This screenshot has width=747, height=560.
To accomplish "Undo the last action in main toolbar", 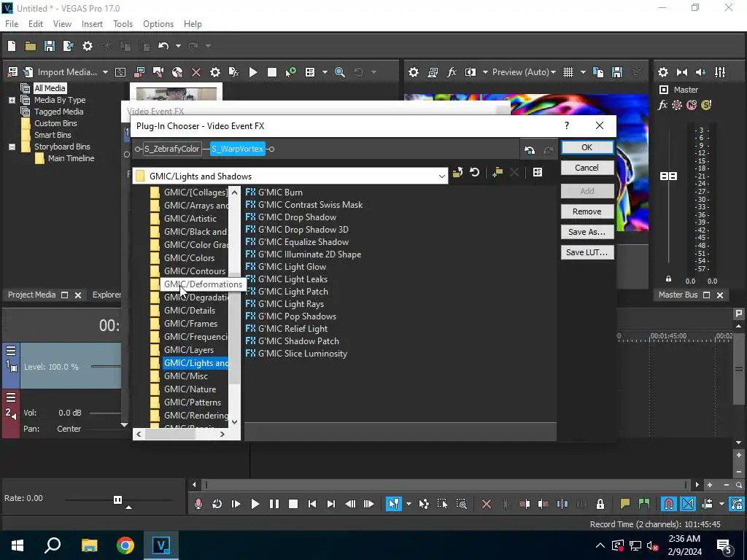I will point(163,46).
